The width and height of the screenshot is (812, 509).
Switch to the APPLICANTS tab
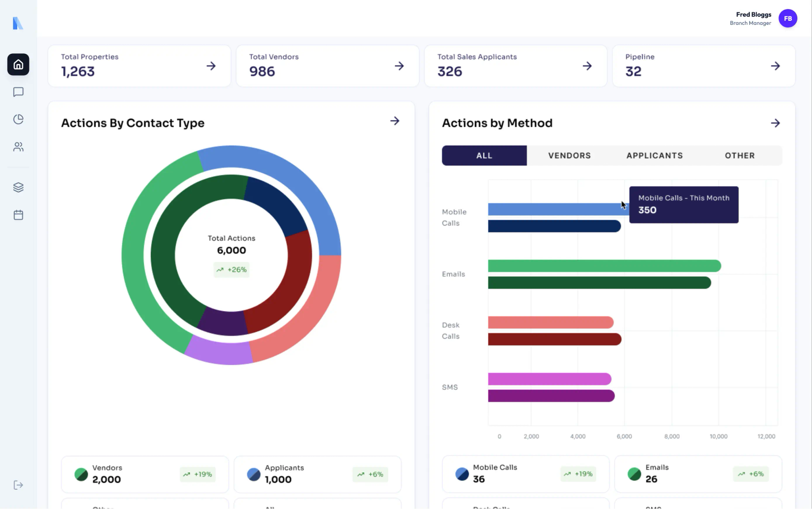click(655, 156)
